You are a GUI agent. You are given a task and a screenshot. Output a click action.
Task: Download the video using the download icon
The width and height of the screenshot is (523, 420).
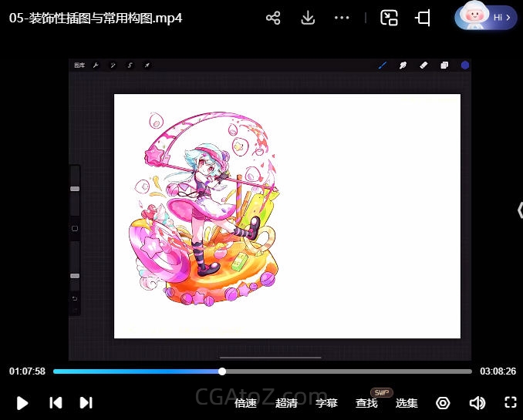click(x=308, y=18)
